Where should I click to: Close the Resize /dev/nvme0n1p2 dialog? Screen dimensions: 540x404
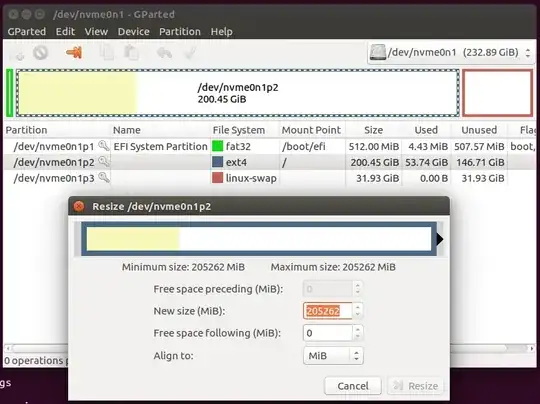pos(79,206)
